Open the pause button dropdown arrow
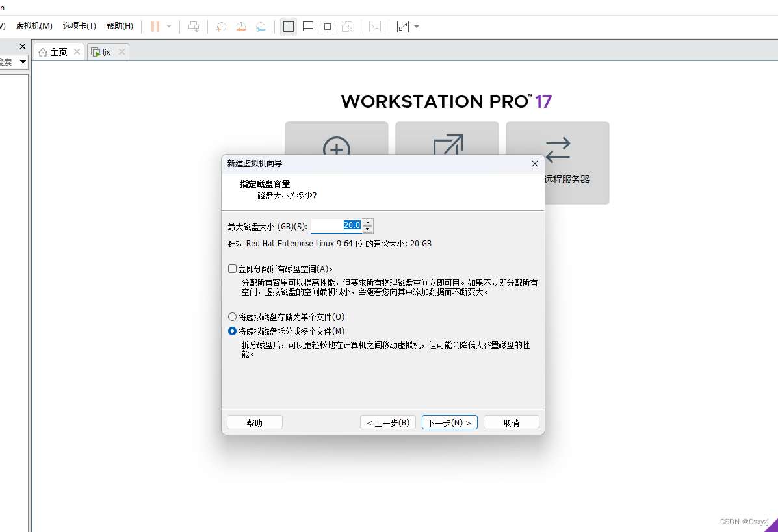The image size is (778, 532). (x=169, y=27)
